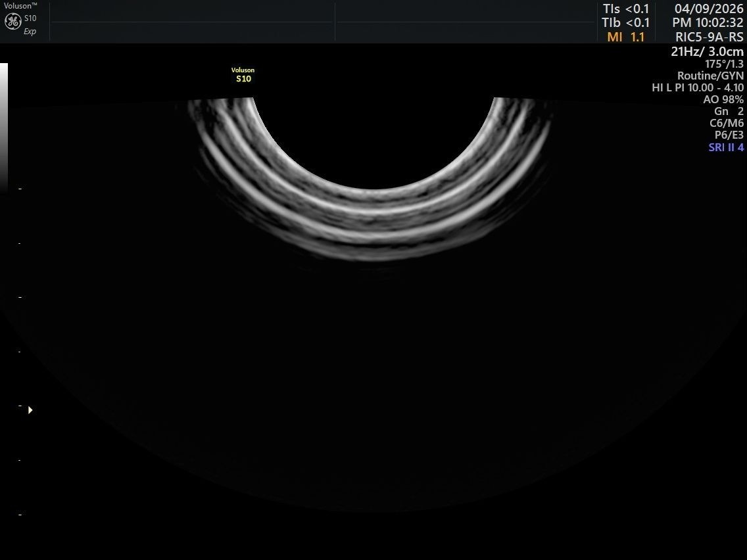This screenshot has height=560, width=747.
Task: Select the RIC5-9A-RS probe label
Action: [x=710, y=37]
